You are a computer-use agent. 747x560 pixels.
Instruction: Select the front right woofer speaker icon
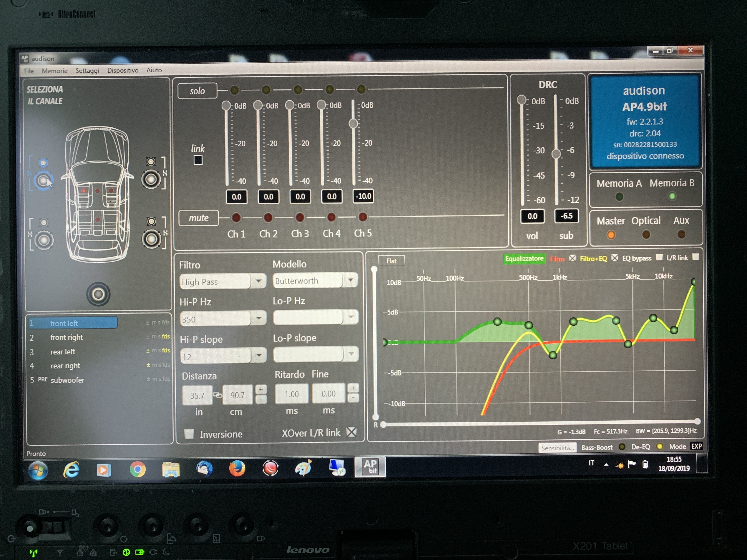[x=151, y=179]
